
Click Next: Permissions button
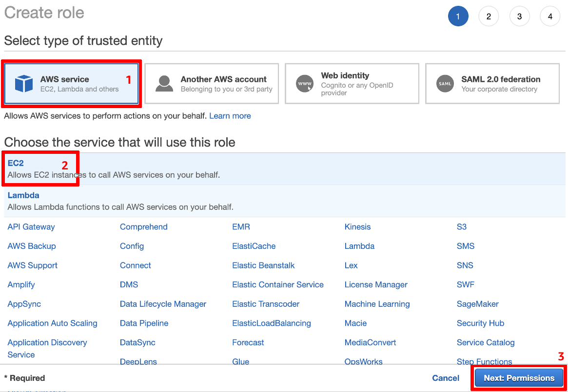[x=519, y=378]
